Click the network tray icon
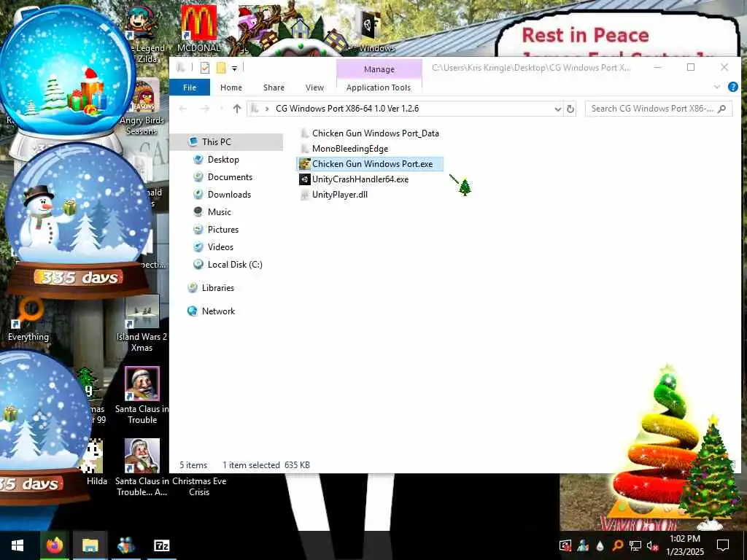Image resolution: width=747 pixels, height=560 pixels. [635, 545]
